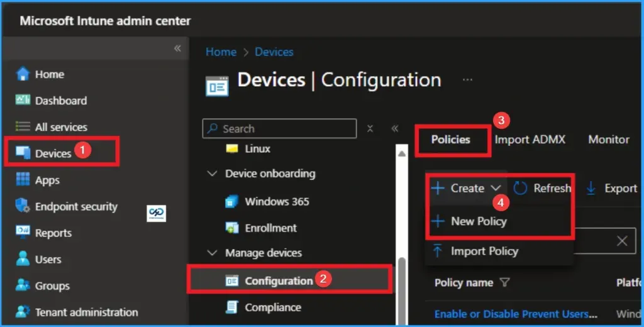Open the Apps grid icon
Viewport: 644px width, 327px height.
click(23, 179)
